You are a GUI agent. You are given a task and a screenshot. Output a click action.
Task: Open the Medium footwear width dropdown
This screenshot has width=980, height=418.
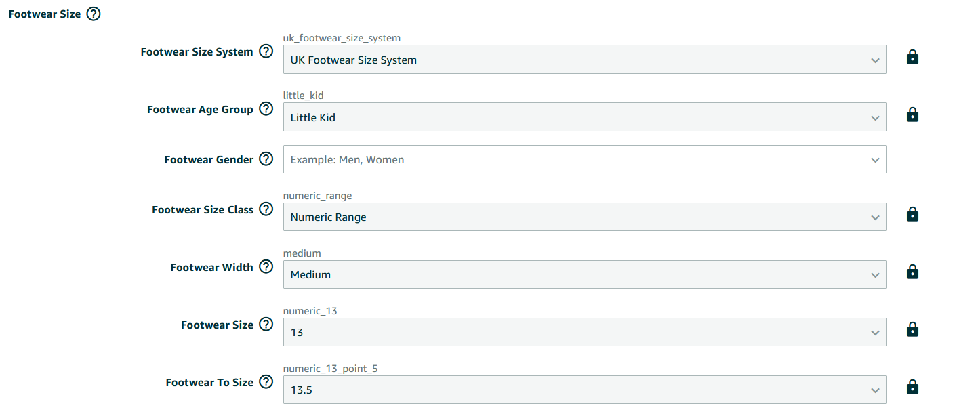click(x=584, y=274)
